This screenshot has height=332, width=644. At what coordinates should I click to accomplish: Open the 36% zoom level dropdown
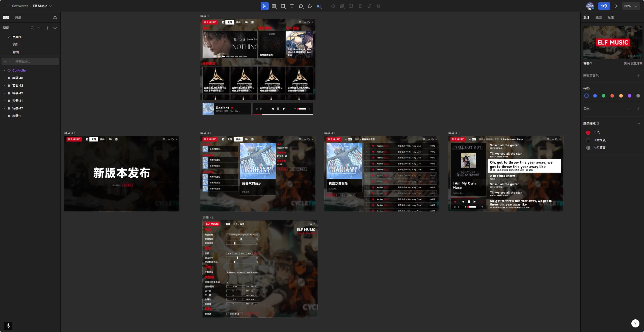[631, 6]
